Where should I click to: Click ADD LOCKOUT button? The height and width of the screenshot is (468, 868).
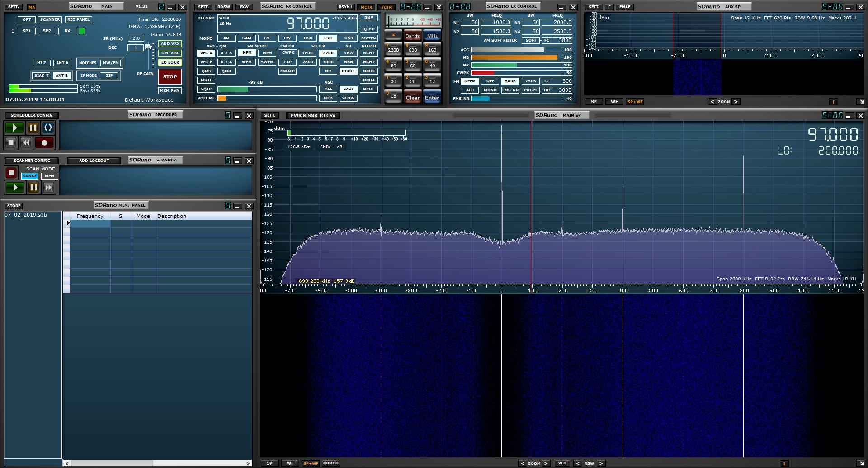click(94, 161)
